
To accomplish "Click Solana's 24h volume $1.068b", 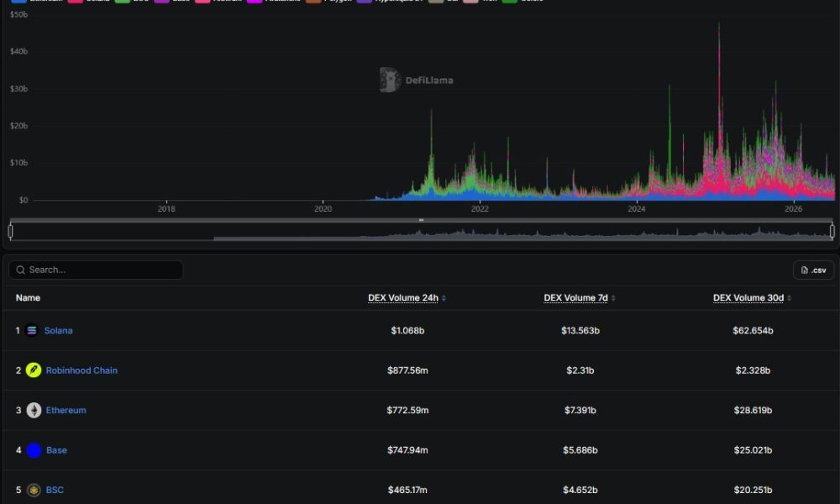I will (x=407, y=330).
